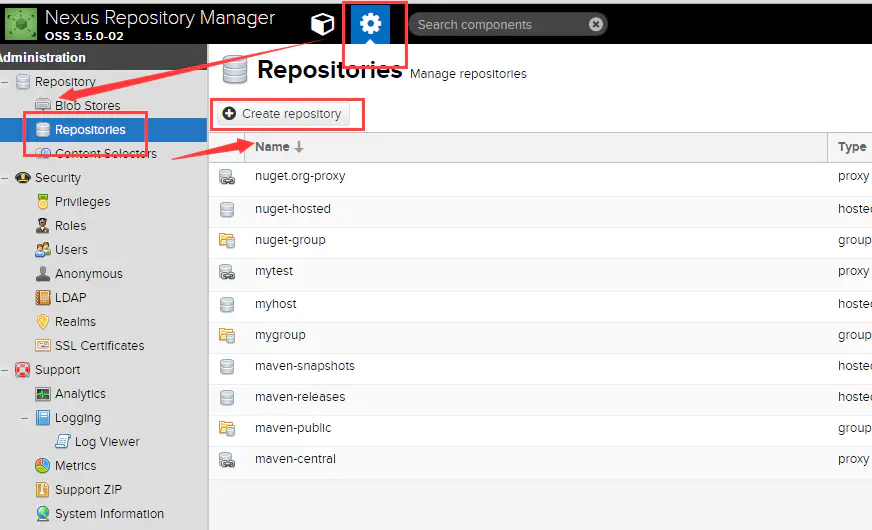Select the nuget.org-proxy repository row
Screen dimensions: 872x530
[541, 178]
